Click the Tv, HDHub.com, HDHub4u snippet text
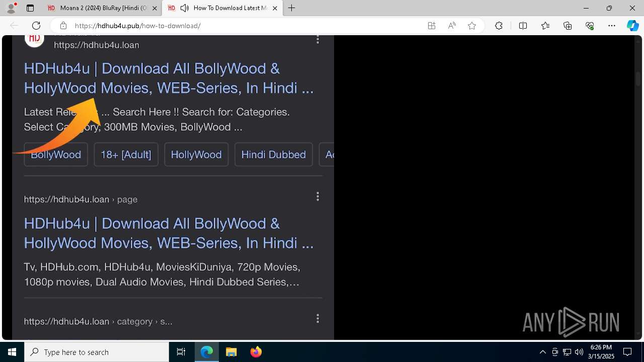This screenshot has width=644, height=362. pos(162,274)
